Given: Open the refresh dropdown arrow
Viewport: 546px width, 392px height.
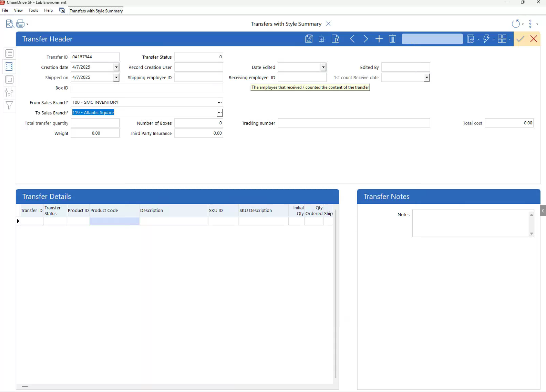Looking at the screenshot, I should click(x=523, y=24).
